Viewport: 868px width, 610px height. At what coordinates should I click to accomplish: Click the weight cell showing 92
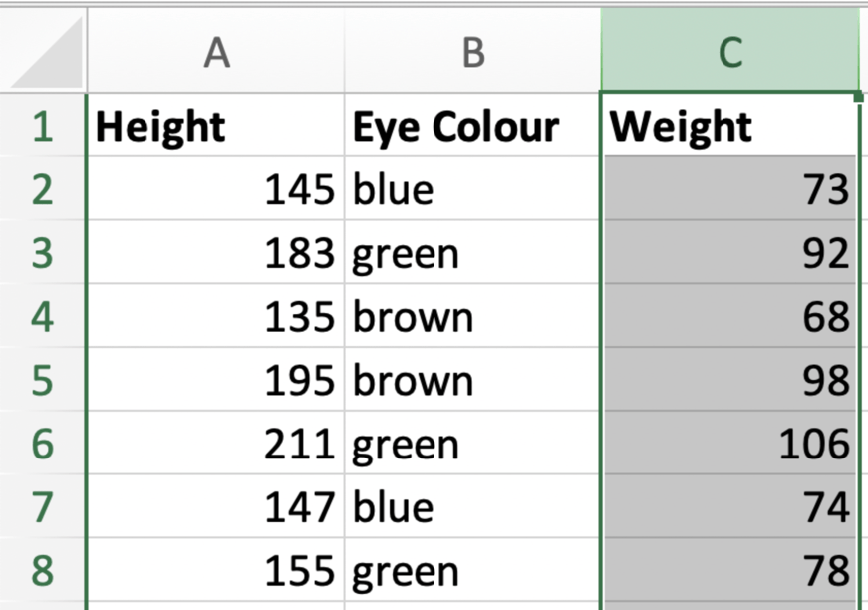(730, 252)
